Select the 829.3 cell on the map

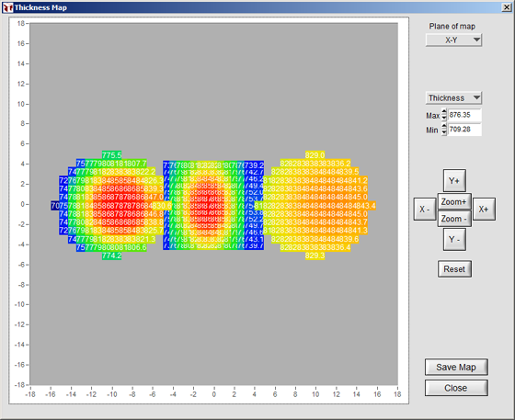(315, 255)
